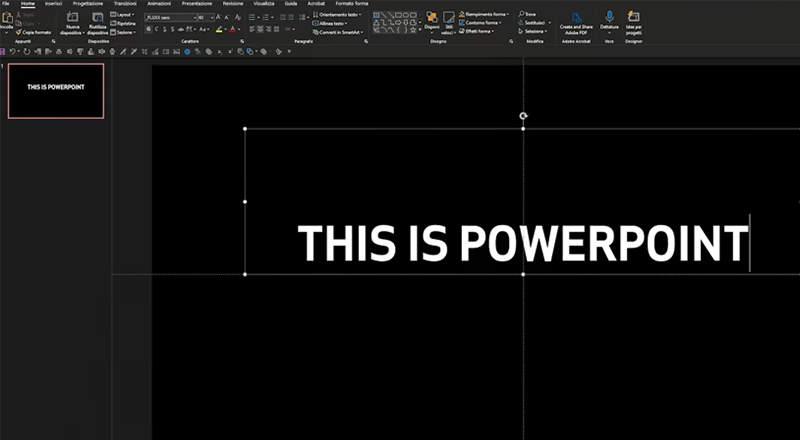
Task: Open Converti in SmartArt menu
Action: click(338, 32)
